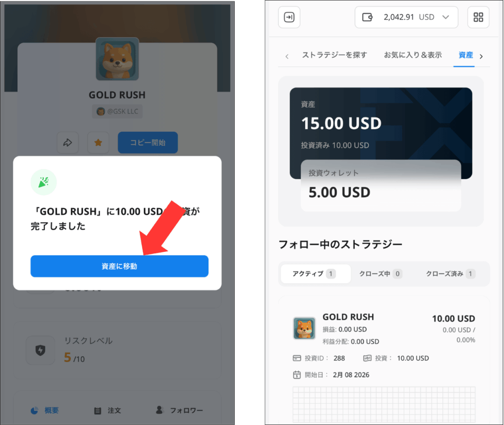Click the 概要 pie chart icon
The image size is (504, 425).
tap(34, 411)
